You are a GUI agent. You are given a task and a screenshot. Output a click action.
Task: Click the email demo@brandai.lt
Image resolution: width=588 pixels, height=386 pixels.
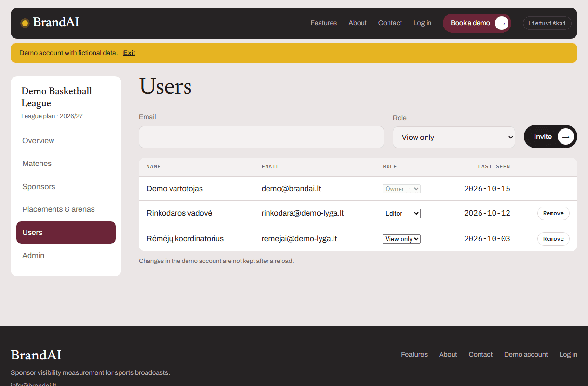tap(291, 189)
